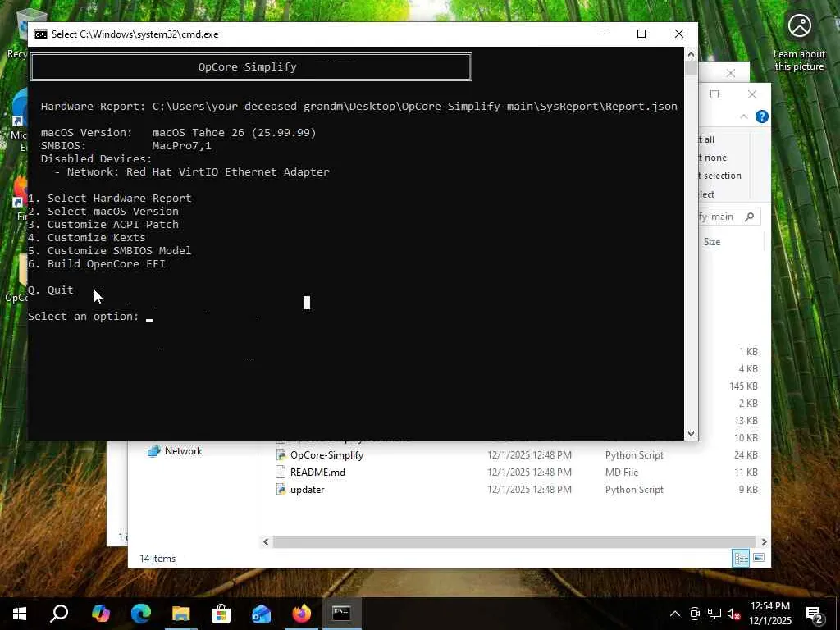Open taskbar Search magnifier
The height and width of the screenshot is (630, 840).
(59, 614)
